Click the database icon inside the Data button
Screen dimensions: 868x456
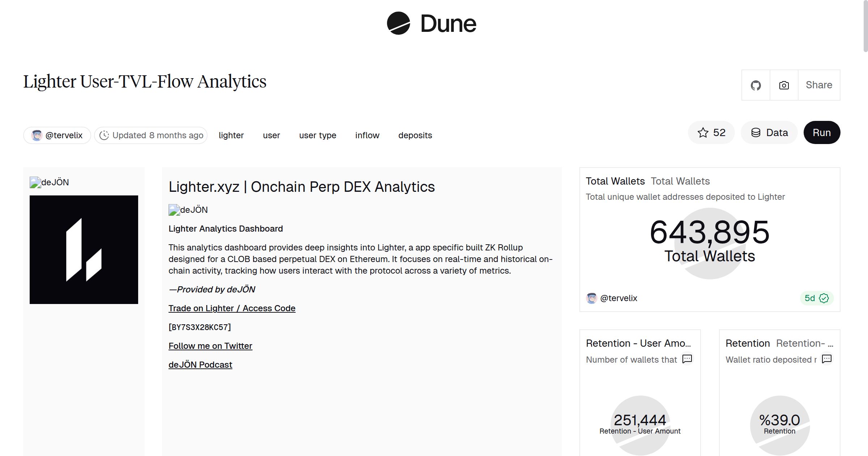point(757,132)
